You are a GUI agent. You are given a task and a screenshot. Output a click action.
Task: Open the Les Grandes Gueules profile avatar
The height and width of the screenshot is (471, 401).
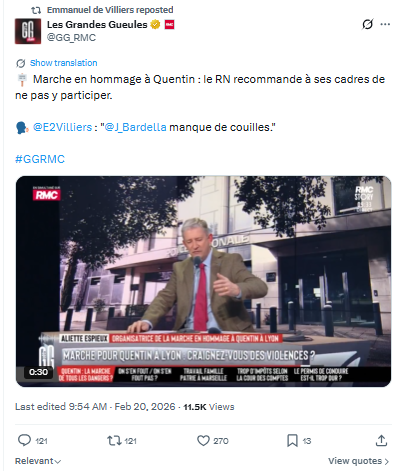pos(28,31)
